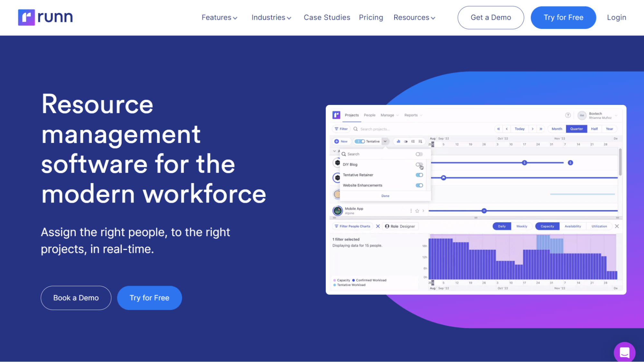The height and width of the screenshot is (362, 644).
Task: Expand the Resources dropdown in the navbar
Action: pyautogui.click(x=414, y=17)
